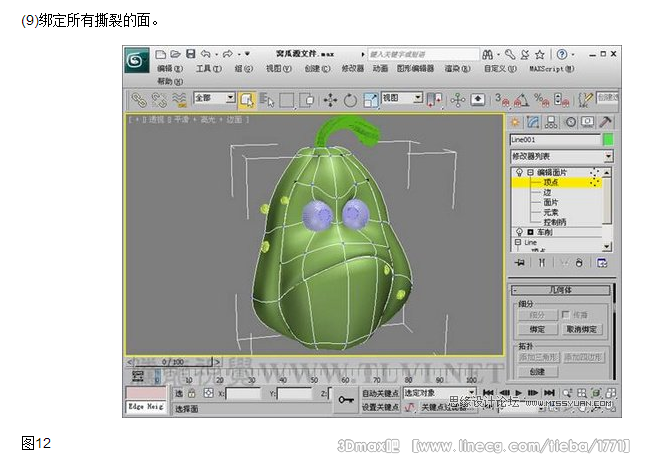Click the Edit Named Selection Sets icon
The image size is (659, 463).
click(x=585, y=100)
